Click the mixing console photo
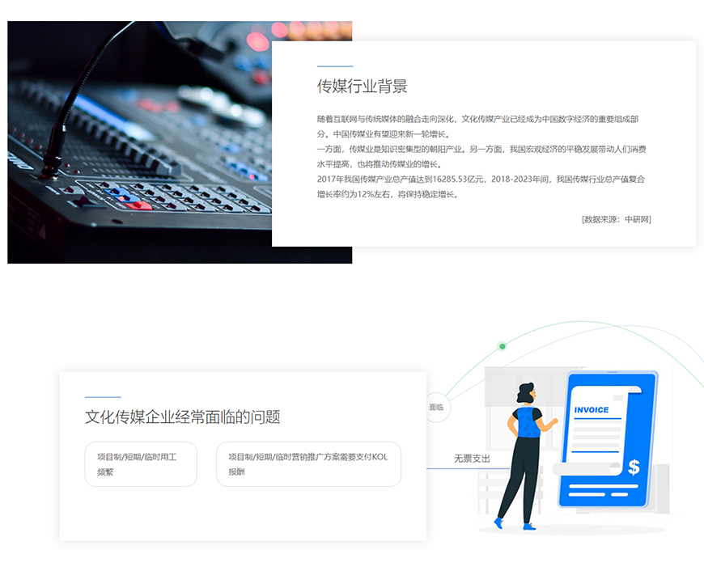704x588 pixels. coord(140,142)
